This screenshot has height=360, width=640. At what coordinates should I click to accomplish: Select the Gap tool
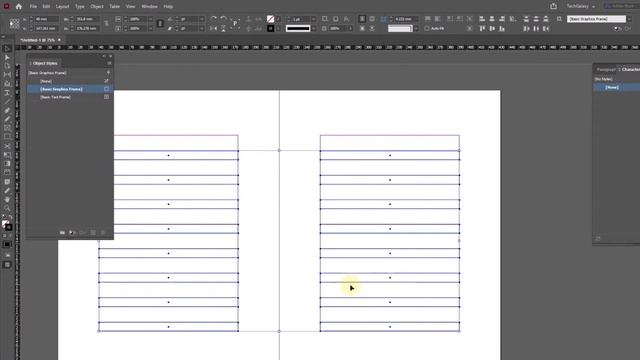[7, 75]
